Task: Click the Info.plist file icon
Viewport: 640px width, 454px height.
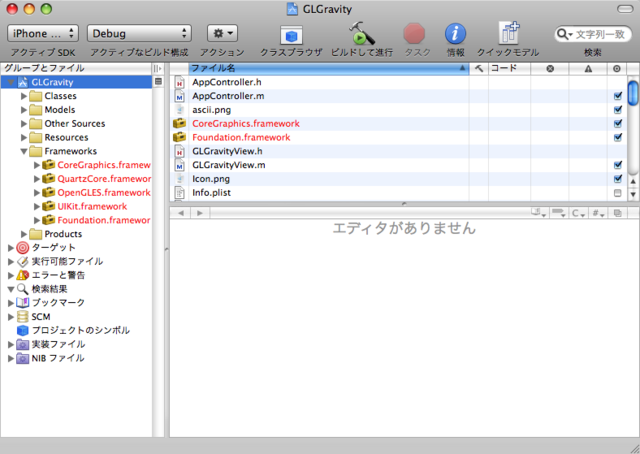Action: [x=179, y=193]
